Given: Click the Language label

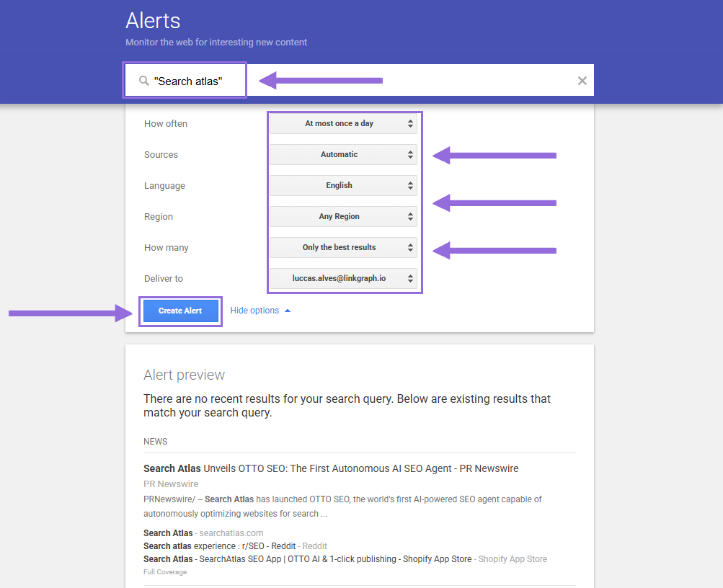Looking at the screenshot, I should pyautogui.click(x=164, y=186).
